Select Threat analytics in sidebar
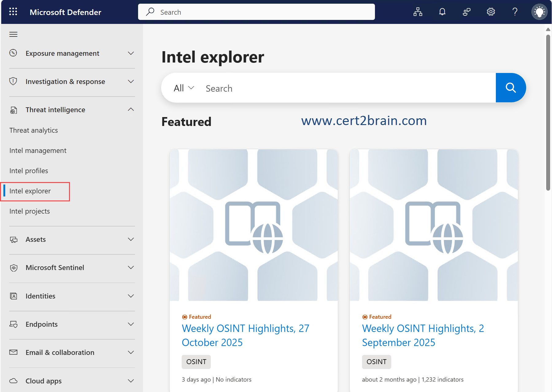Image resolution: width=552 pixels, height=392 pixels. [x=33, y=130]
